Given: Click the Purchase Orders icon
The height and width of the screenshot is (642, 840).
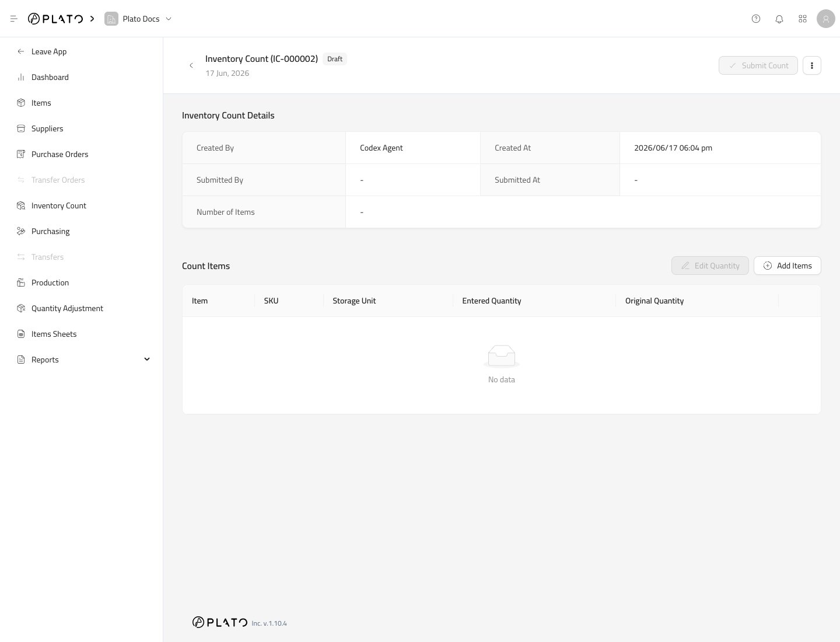Looking at the screenshot, I should click(x=21, y=154).
